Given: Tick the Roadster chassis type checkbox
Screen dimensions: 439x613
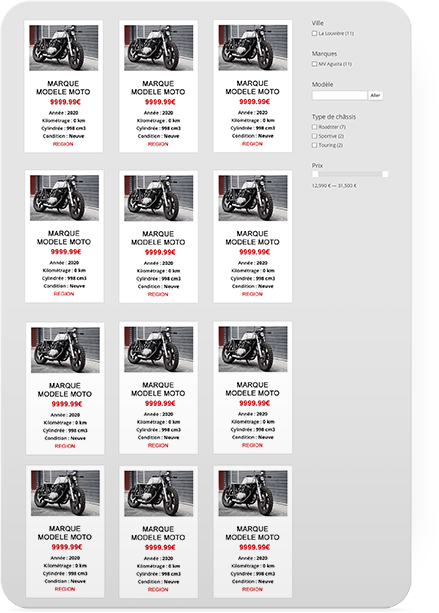Looking at the screenshot, I should coord(314,127).
